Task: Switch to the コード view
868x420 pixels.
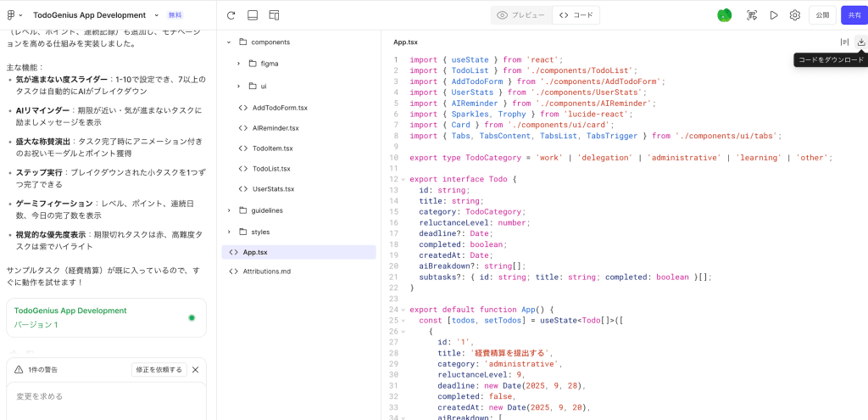Action: coord(576,15)
